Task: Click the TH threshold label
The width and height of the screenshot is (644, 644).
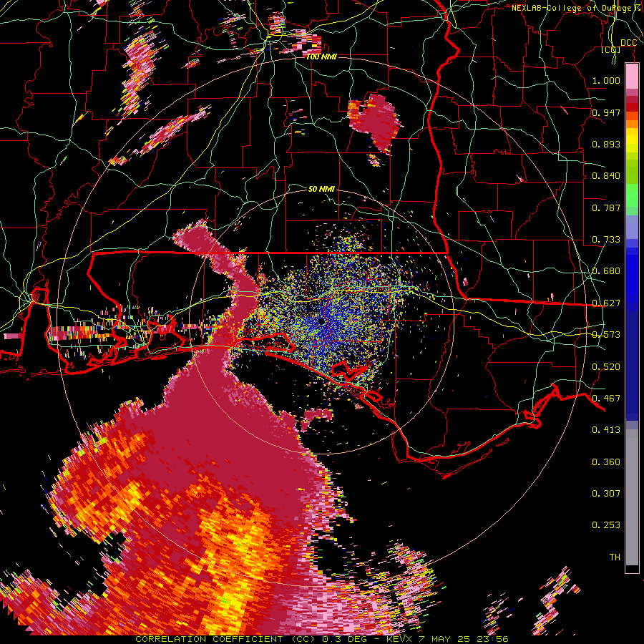Action: coord(615,557)
